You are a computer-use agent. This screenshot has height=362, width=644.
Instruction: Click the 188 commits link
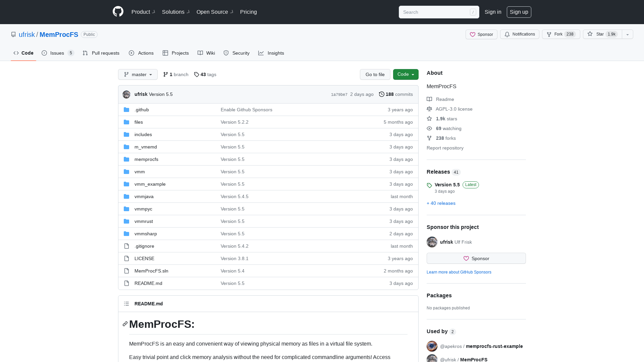pos(396,94)
